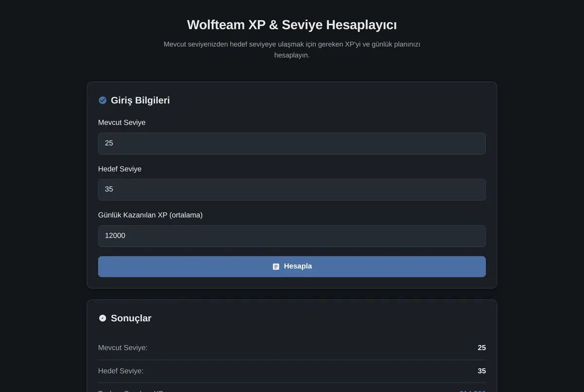Focus the Mevcut Seviye input field

tap(292, 143)
